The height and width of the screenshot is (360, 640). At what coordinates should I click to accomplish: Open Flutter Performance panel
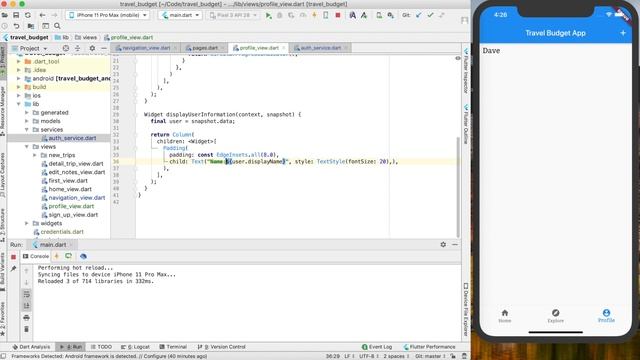(x=429, y=347)
